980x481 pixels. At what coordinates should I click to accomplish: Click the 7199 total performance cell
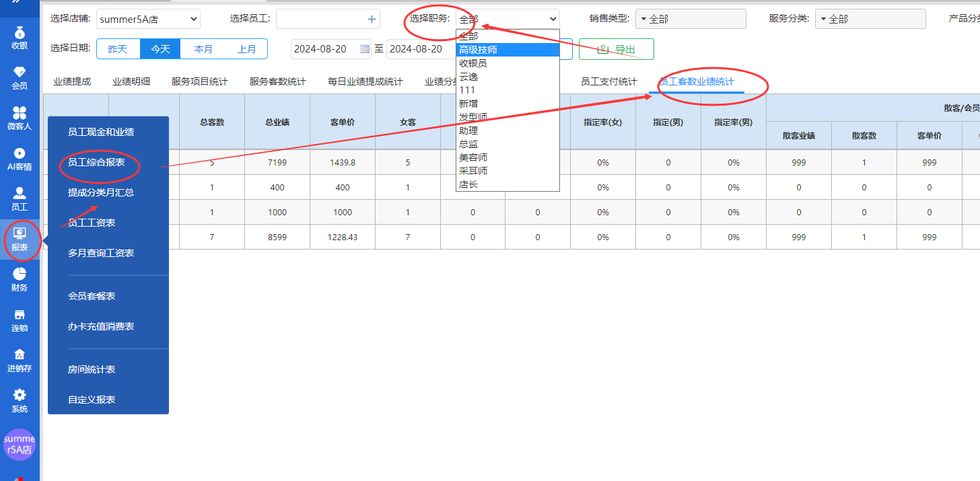[277, 162]
